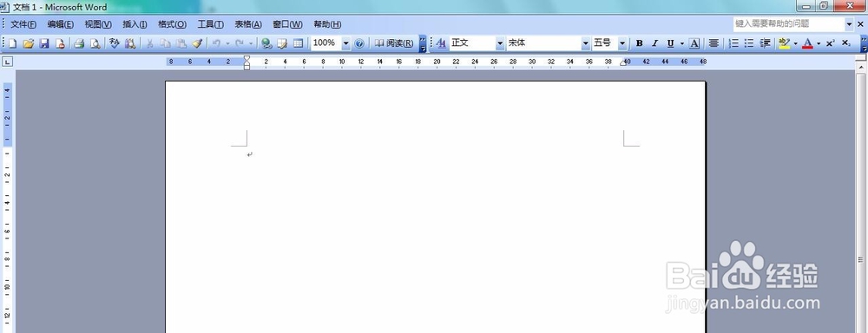Click the Increase Indent icon
The image size is (868, 333).
point(765,43)
